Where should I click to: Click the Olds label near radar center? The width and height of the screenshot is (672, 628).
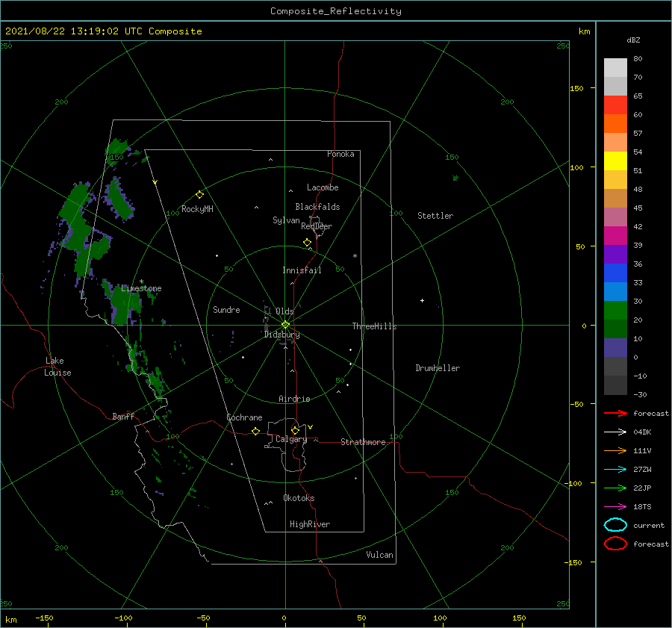284,311
